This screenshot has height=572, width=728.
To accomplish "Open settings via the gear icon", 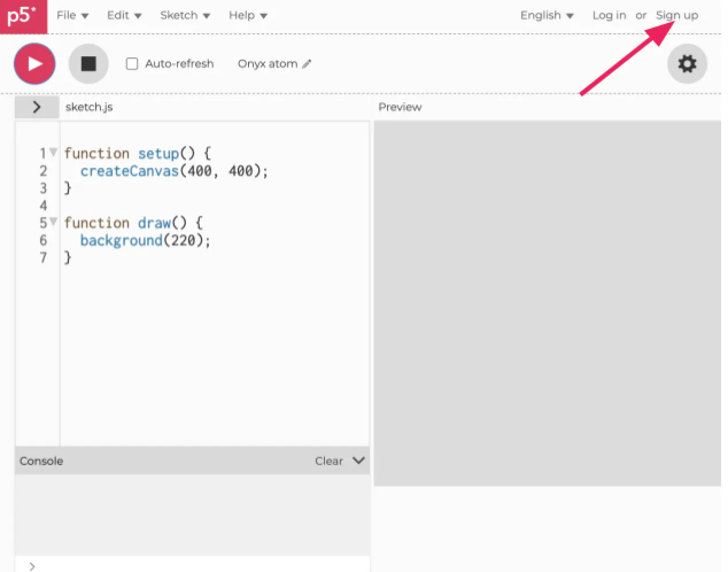I will pyautogui.click(x=687, y=64).
